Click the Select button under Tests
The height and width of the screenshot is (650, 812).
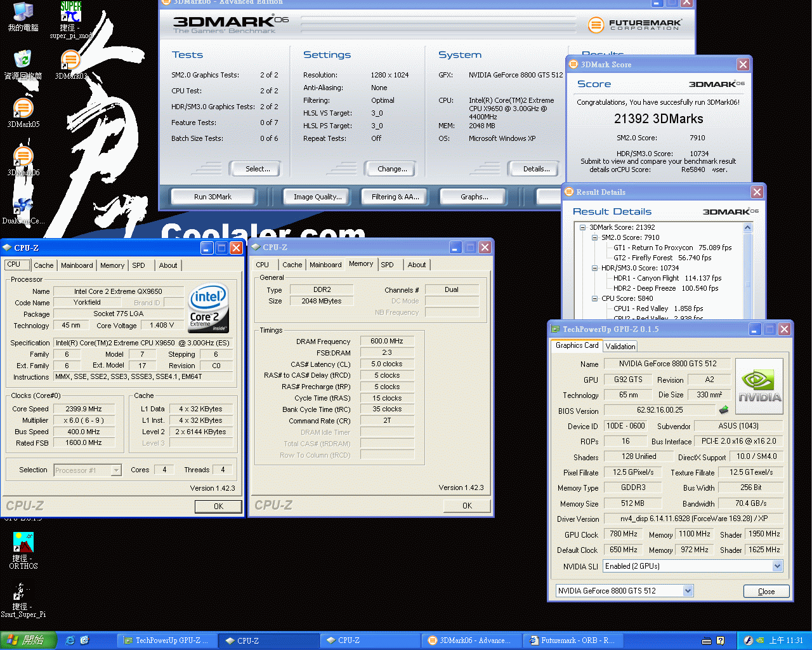pos(258,169)
